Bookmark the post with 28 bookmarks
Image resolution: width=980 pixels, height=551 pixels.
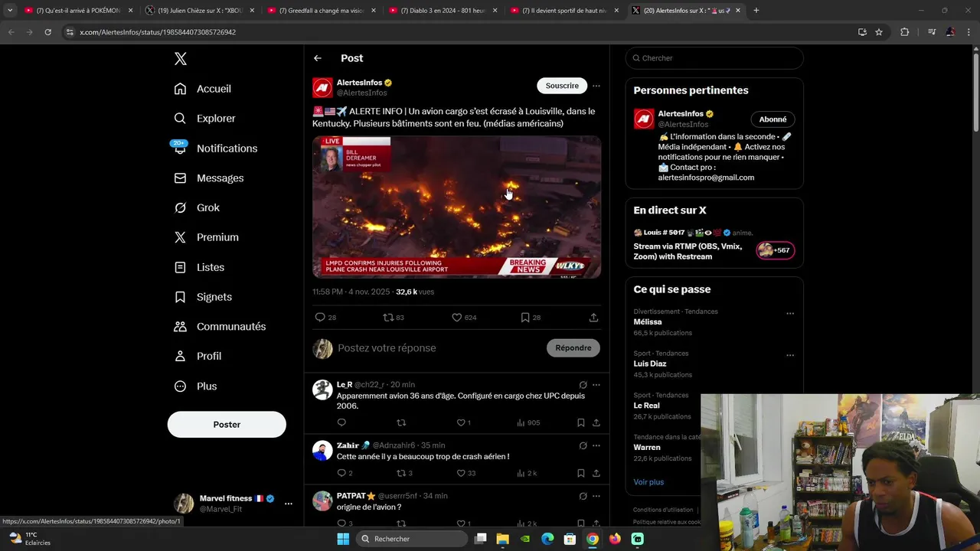tap(525, 317)
